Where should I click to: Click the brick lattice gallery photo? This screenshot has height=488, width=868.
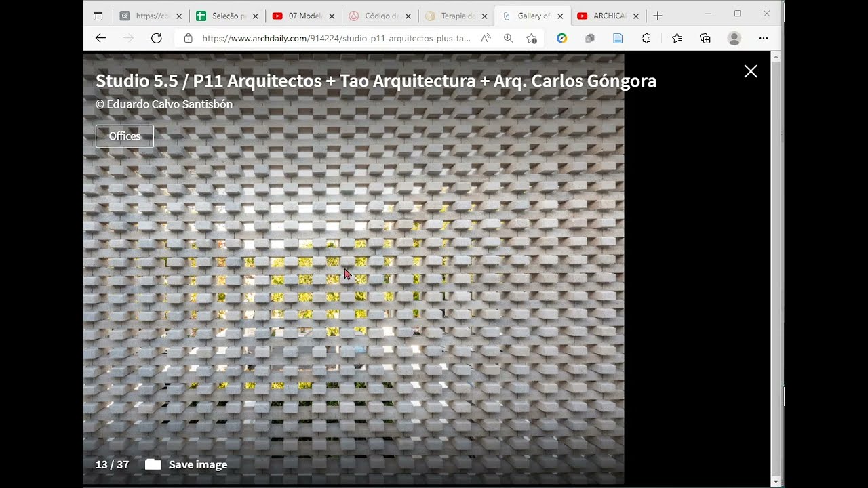(353, 268)
